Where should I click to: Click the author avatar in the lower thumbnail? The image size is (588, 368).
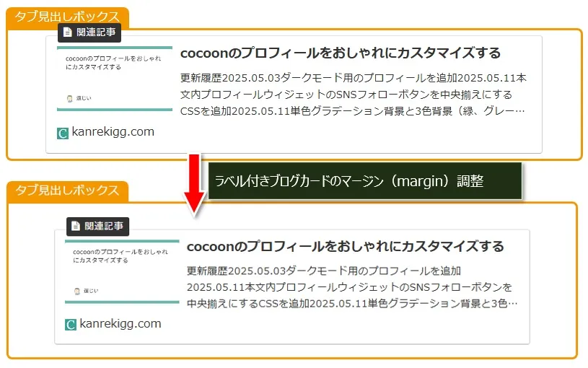77,291
